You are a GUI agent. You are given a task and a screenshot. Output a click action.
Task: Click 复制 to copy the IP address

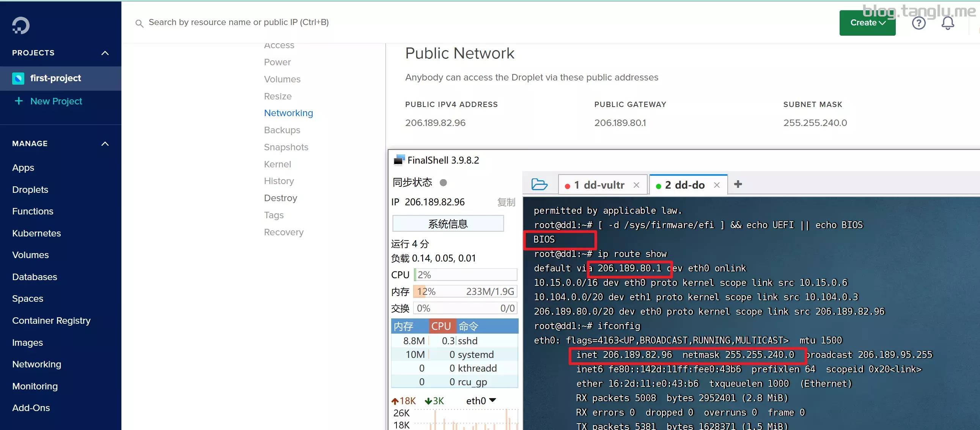click(x=507, y=202)
